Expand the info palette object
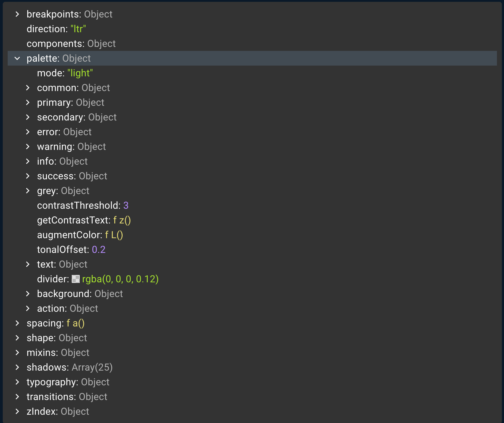504x423 pixels. [28, 161]
